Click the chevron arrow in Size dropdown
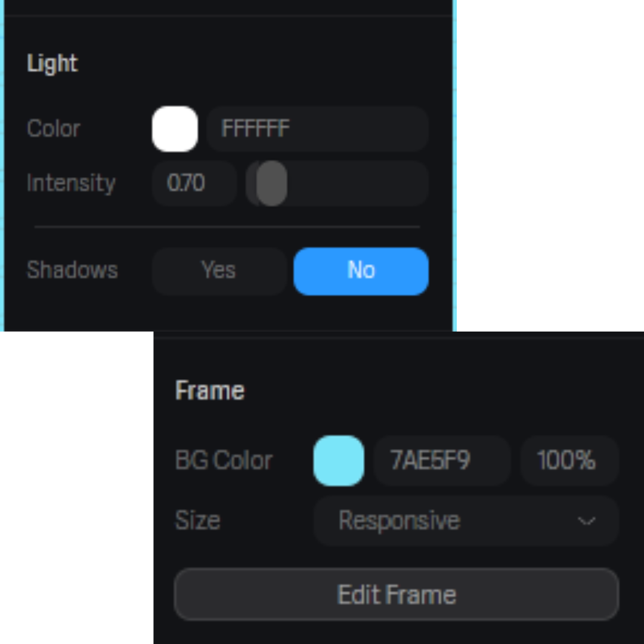 586,521
